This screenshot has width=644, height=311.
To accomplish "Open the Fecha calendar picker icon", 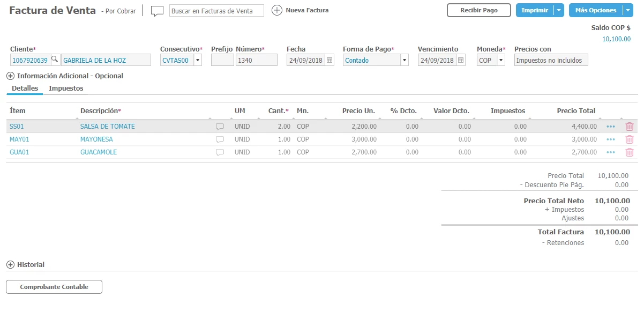I will coord(330,61).
